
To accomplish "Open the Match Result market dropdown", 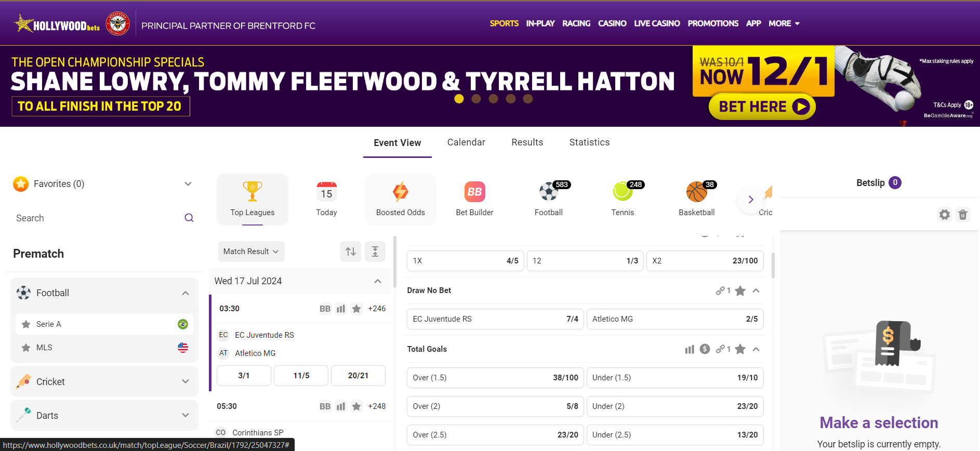I will point(251,251).
